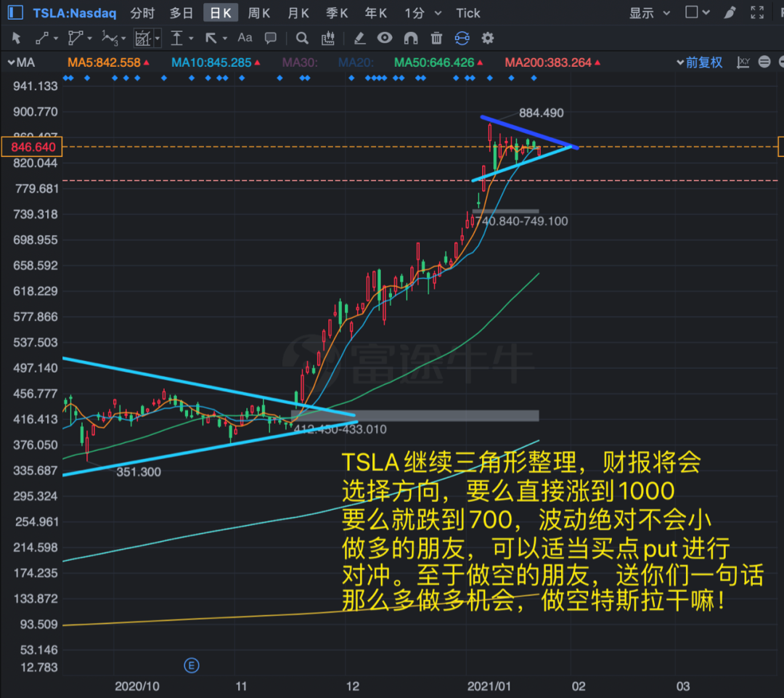784x698 pixels.
Task: Switch to 多日 multi-day tab
Action: [181, 13]
